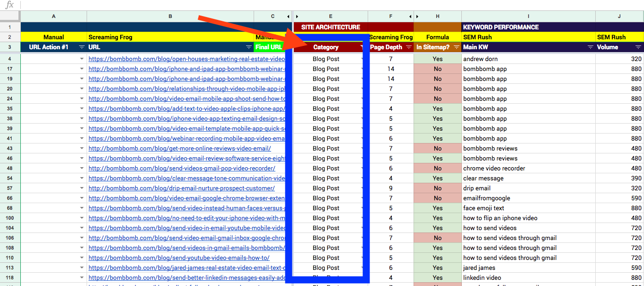The image size is (644, 286).
Task: Open URL Action dropdown in row 43
Action: click(x=82, y=149)
